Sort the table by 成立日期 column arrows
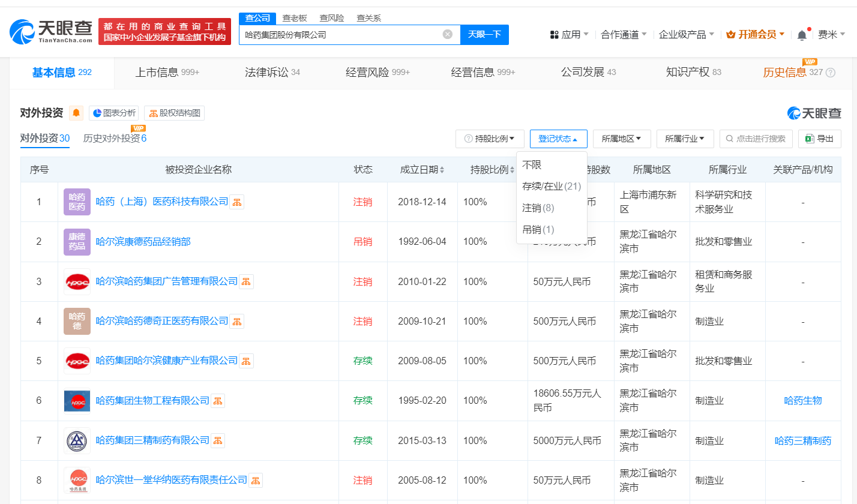Image resolution: width=857 pixels, height=504 pixels. coord(442,170)
